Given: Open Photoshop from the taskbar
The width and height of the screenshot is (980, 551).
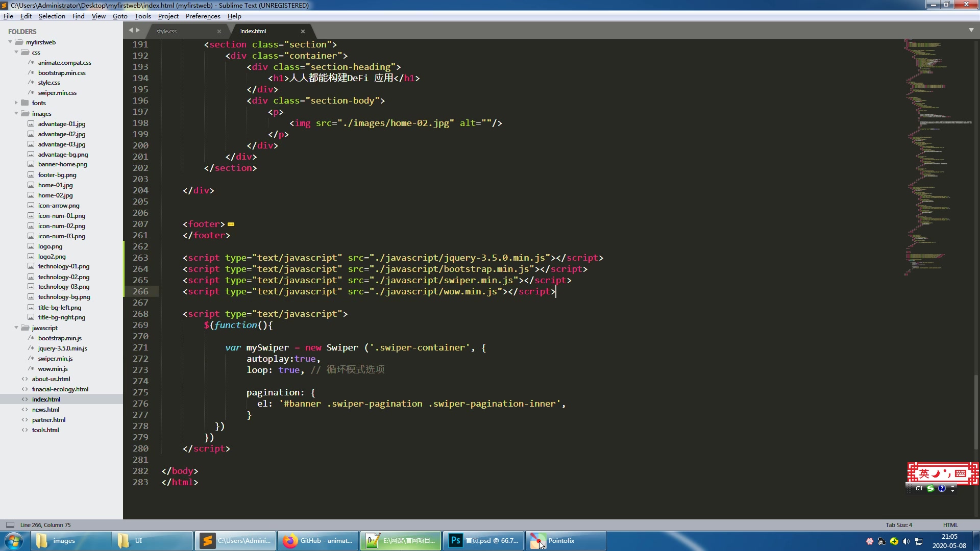Looking at the screenshot, I should 483,541.
